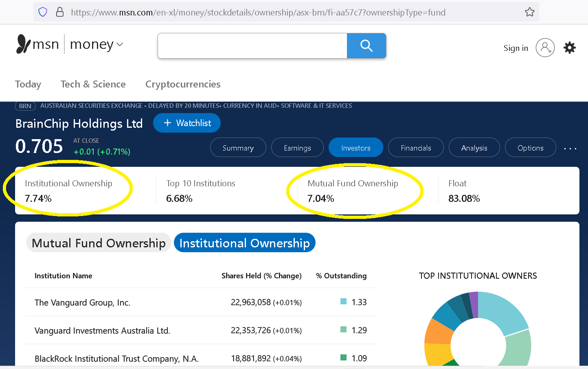
Task: Click the Institution Name column header
Action: [x=64, y=276]
